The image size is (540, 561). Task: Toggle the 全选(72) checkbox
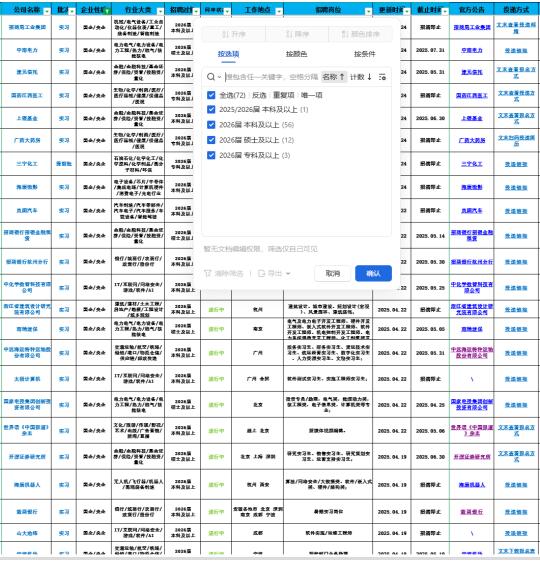[211, 95]
